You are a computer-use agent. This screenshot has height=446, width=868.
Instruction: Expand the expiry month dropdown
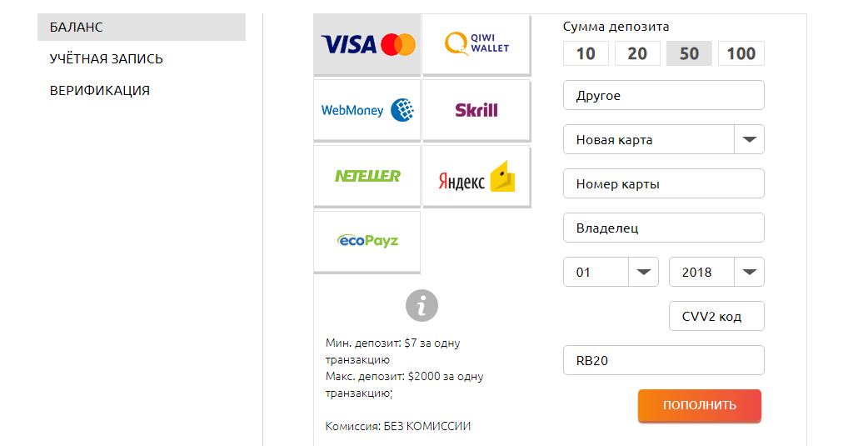point(606,273)
